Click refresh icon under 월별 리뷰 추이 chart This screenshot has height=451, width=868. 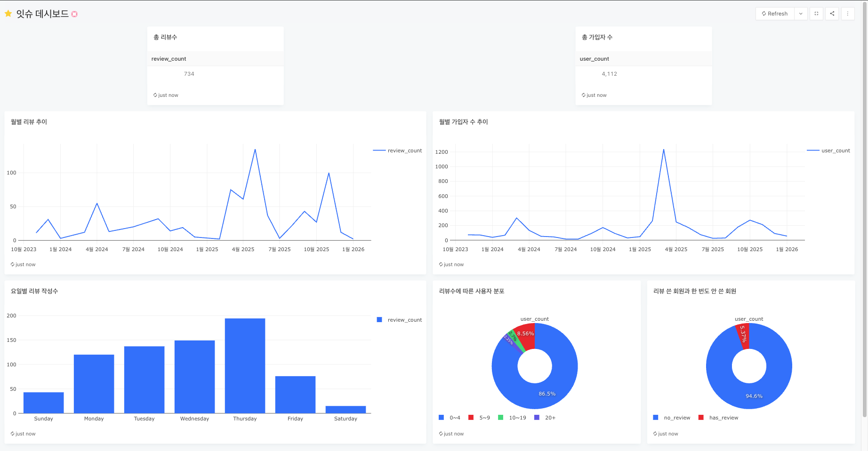pos(12,264)
